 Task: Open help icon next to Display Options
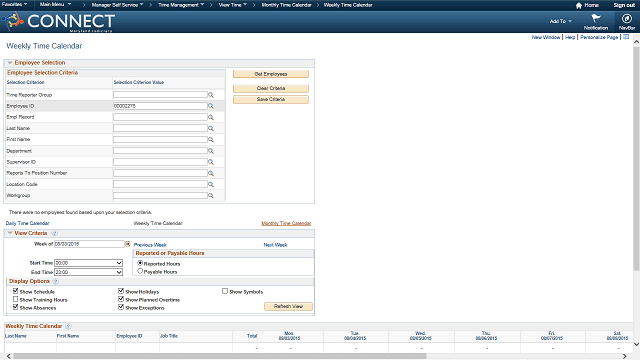(x=56, y=281)
